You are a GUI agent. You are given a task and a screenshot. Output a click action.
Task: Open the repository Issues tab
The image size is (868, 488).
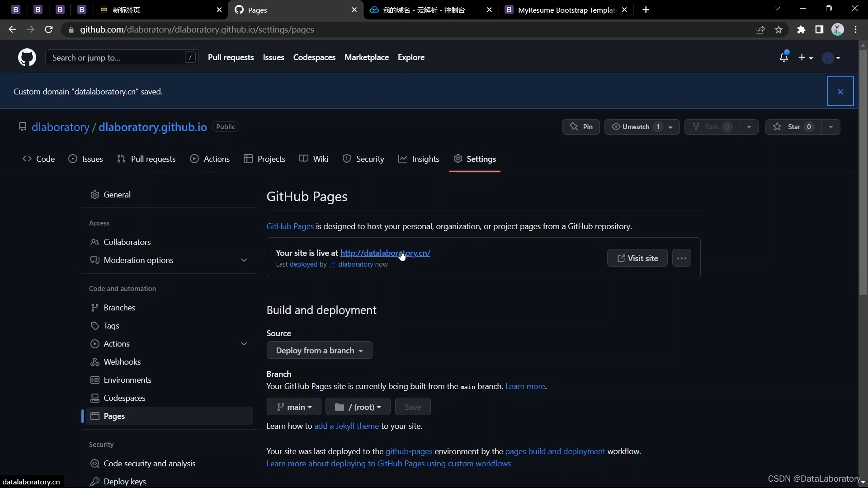point(86,159)
